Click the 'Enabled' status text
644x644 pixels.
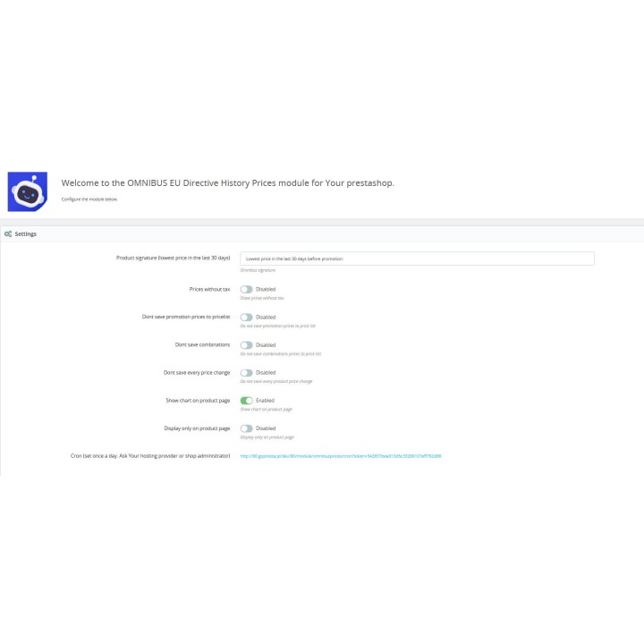[265, 401]
